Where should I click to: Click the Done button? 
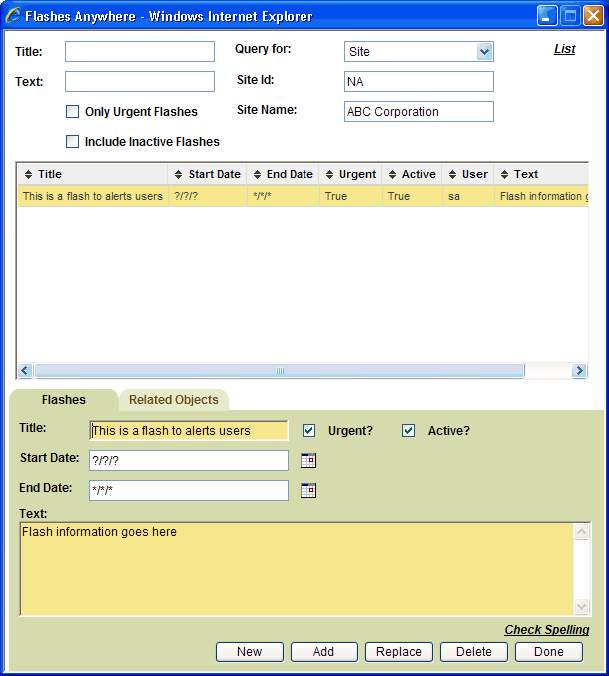pos(549,651)
